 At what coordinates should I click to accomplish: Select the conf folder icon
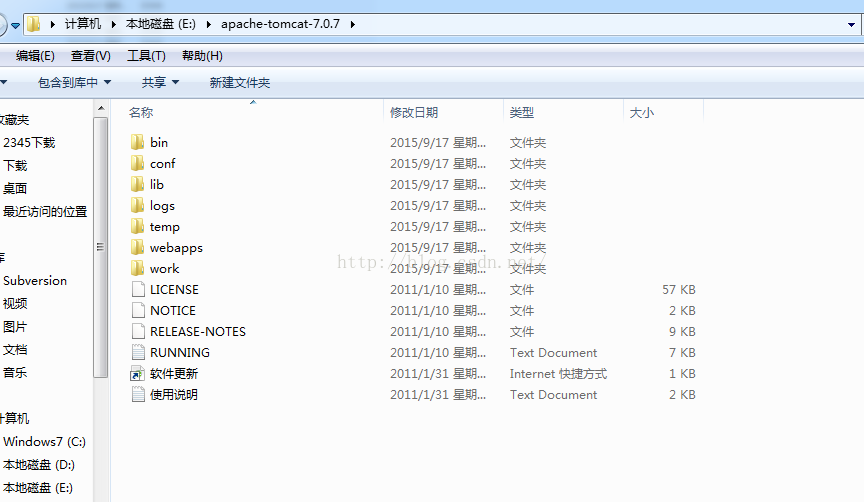pyautogui.click(x=138, y=163)
